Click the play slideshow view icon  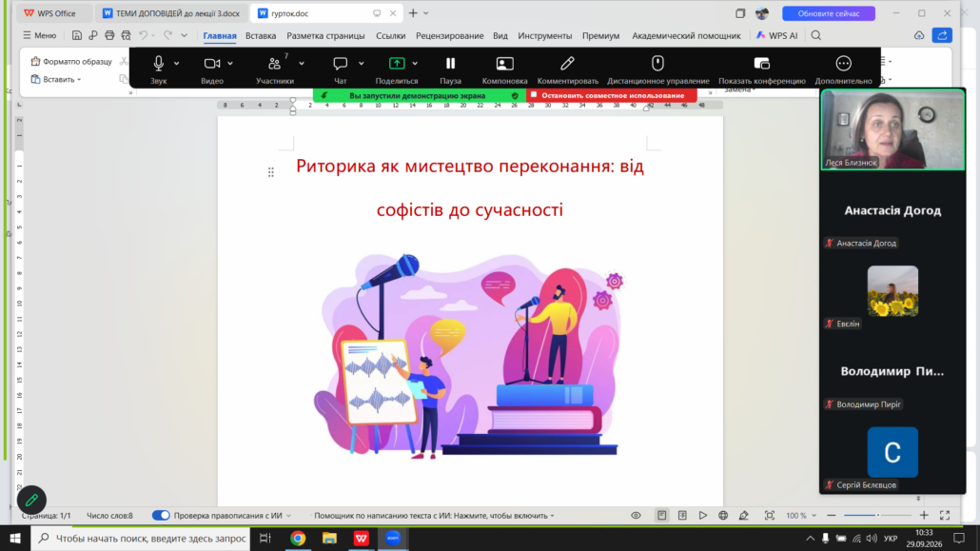(702, 516)
